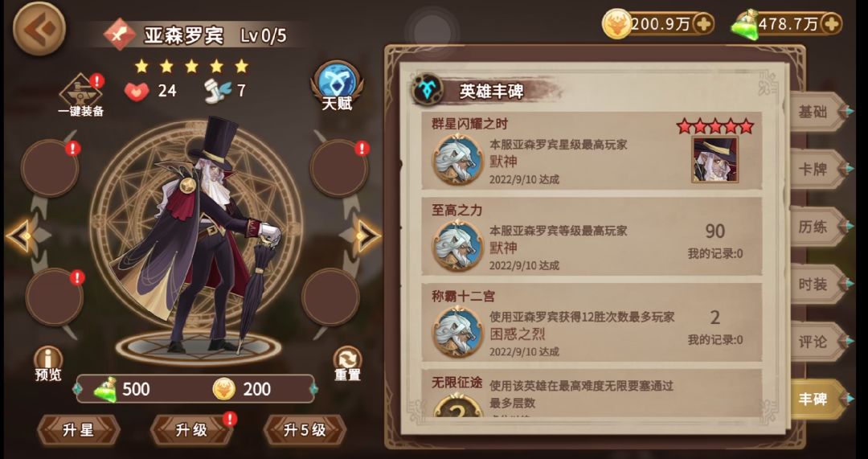This screenshot has height=459, width=868.
Task: Switch to previous hero arrow
Action: point(20,236)
